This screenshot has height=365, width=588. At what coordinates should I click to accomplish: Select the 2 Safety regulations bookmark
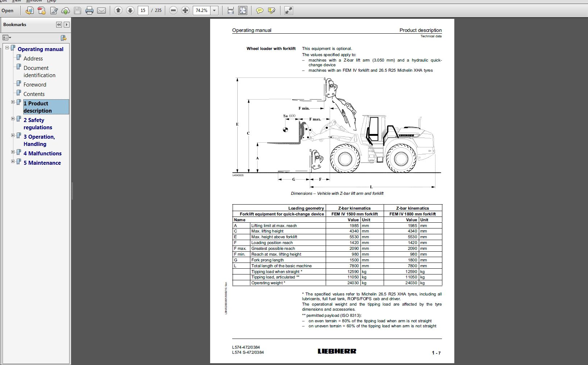(x=38, y=124)
